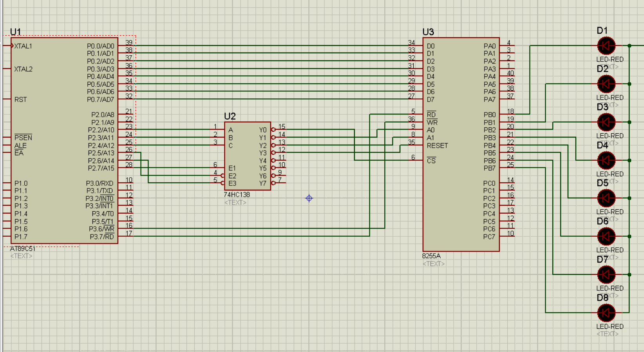Viewport: 644px width, 352px height.
Task: Click the 74HC138 part name
Action: pyautogui.click(x=237, y=195)
